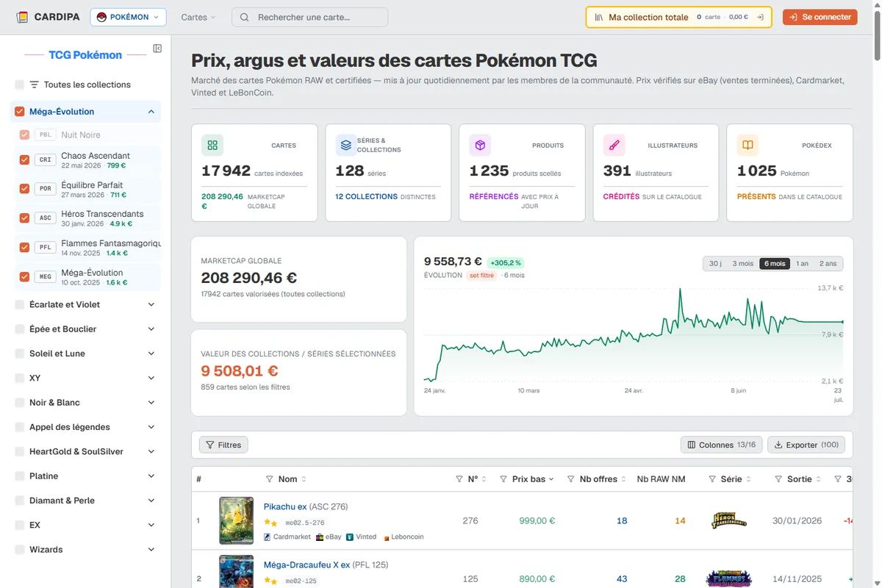Toggle Toutes les collections checkbox
882x588 pixels.
point(20,85)
